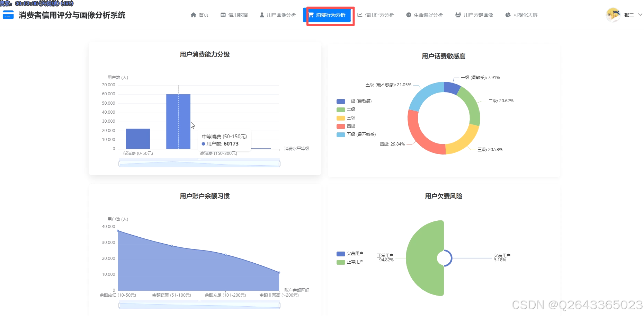Click the home icon beside 首页
This screenshot has width=644, height=316.
[x=193, y=15]
